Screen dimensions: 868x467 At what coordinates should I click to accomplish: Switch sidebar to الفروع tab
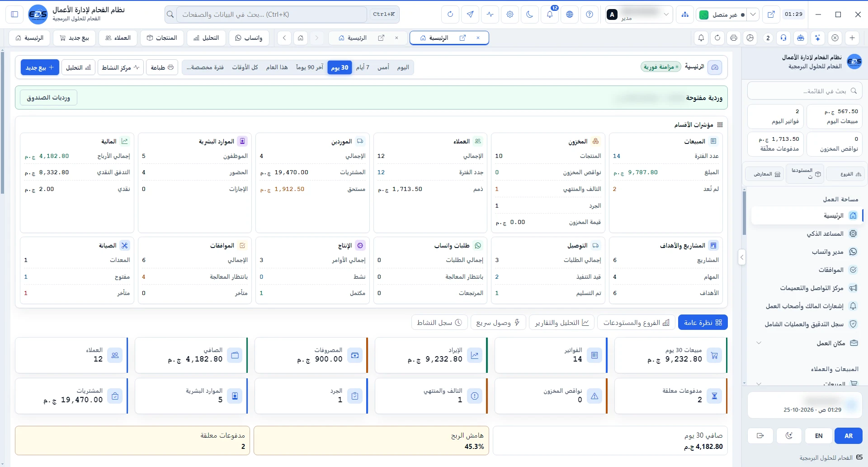point(845,174)
